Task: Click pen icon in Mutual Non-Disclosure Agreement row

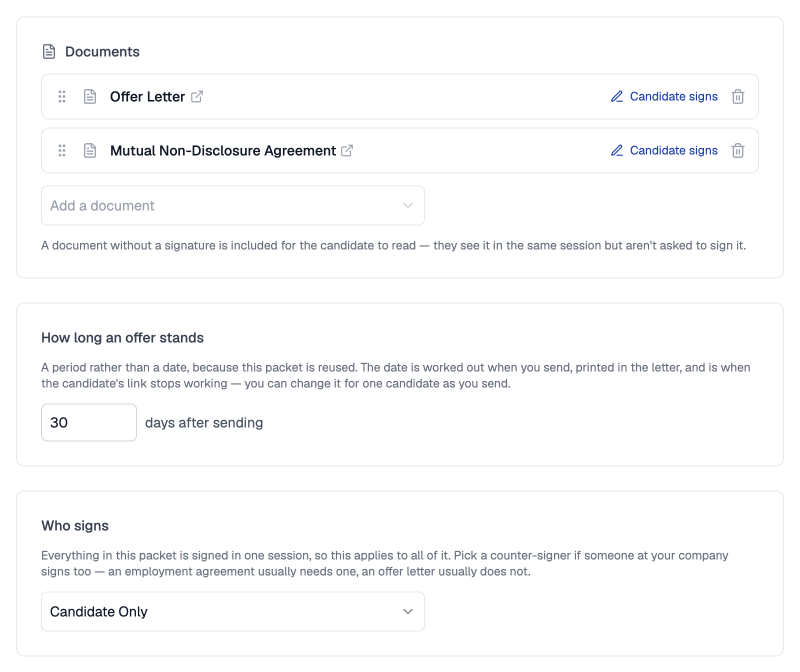Action: [617, 150]
